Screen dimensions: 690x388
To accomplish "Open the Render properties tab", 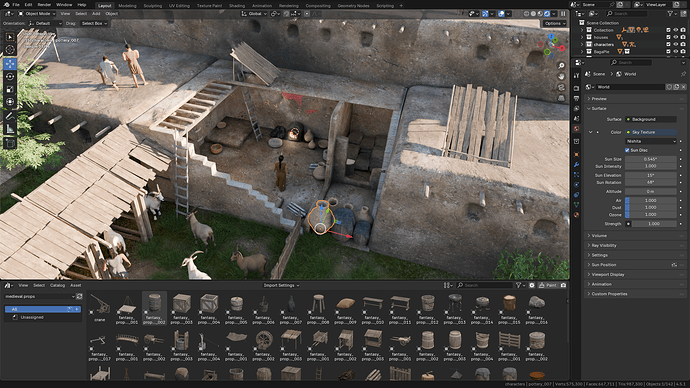I will (x=576, y=88).
